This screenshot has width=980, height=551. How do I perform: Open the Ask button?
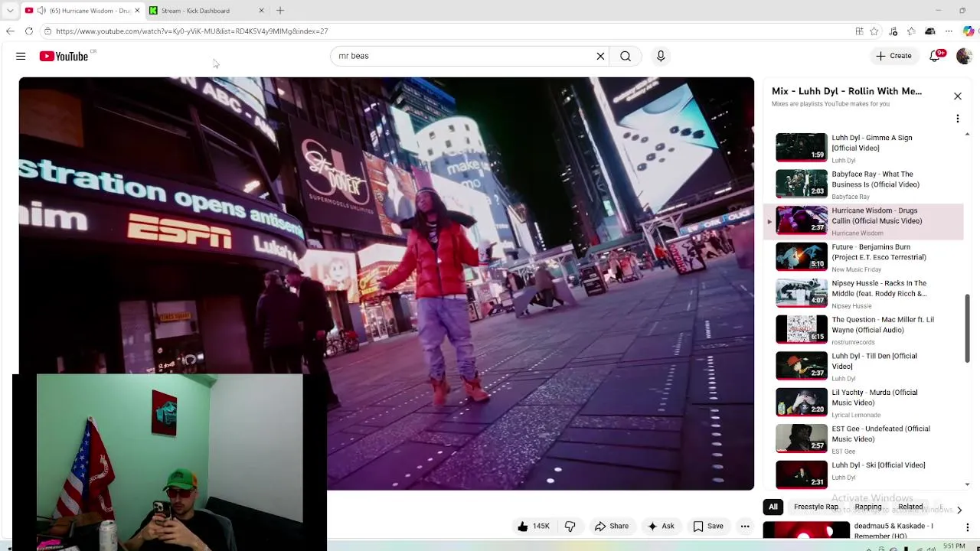(x=660, y=527)
